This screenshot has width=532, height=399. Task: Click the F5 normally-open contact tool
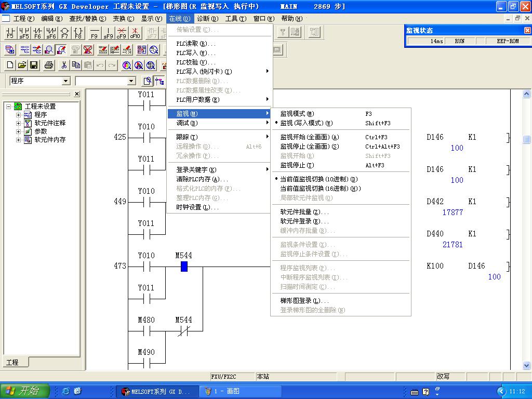pos(10,33)
